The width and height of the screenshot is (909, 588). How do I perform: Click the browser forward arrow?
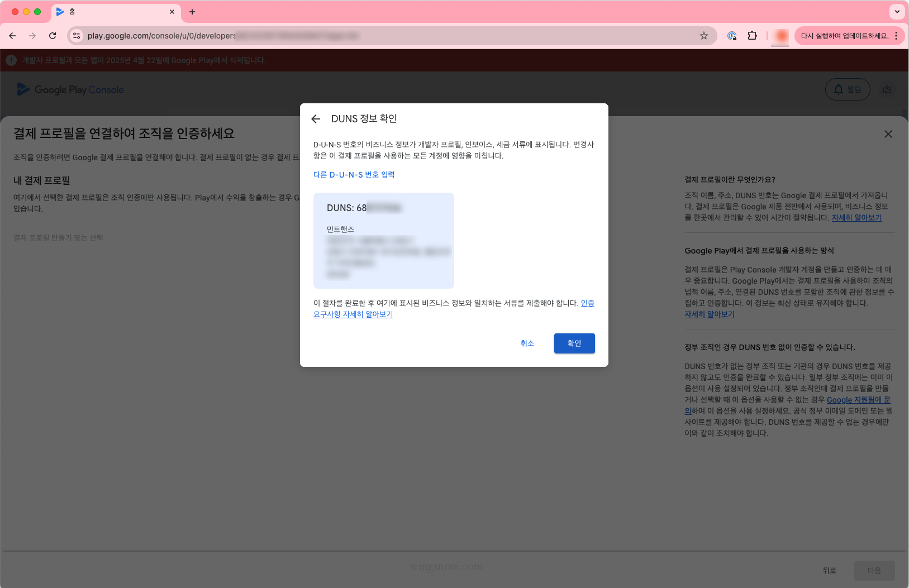tap(32, 36)
